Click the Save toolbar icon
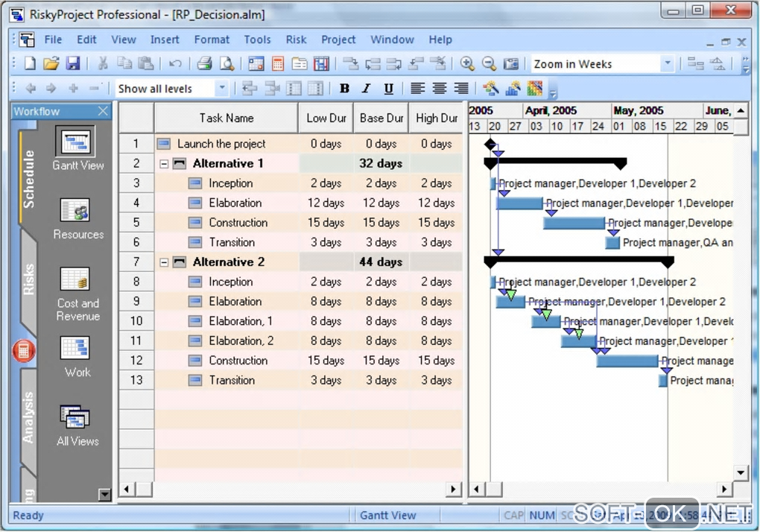760x532 pixels. (73, 64)
